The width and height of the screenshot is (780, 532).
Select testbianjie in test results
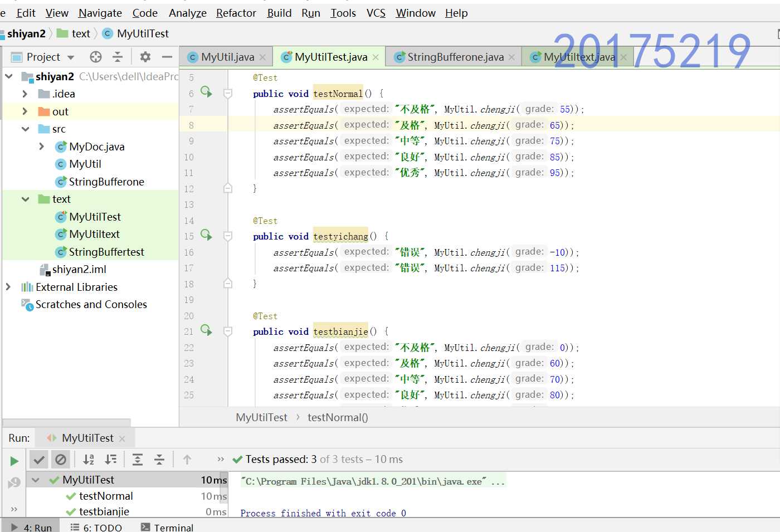[x=104, y=511]
